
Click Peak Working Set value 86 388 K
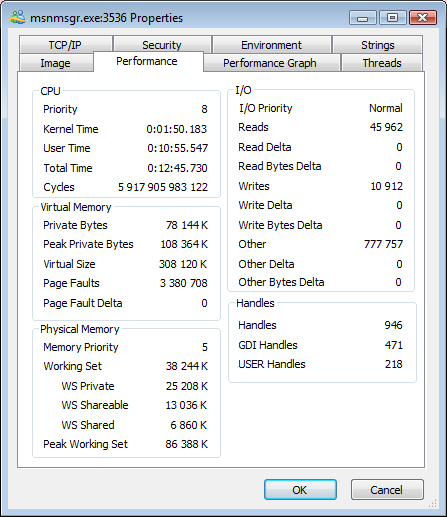click(187, 444)
